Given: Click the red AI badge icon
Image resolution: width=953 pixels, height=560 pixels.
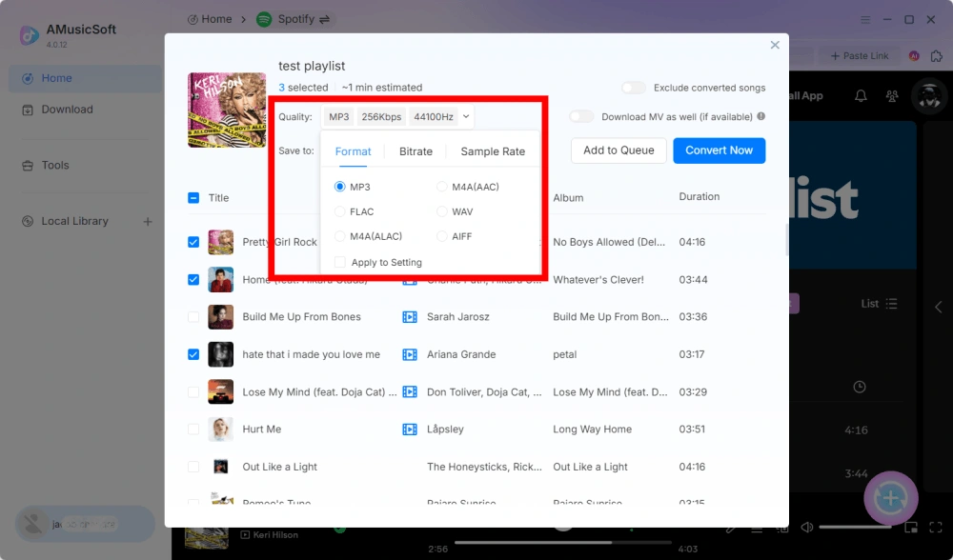Looking at the screenshot, I should [x=914, y=56].
